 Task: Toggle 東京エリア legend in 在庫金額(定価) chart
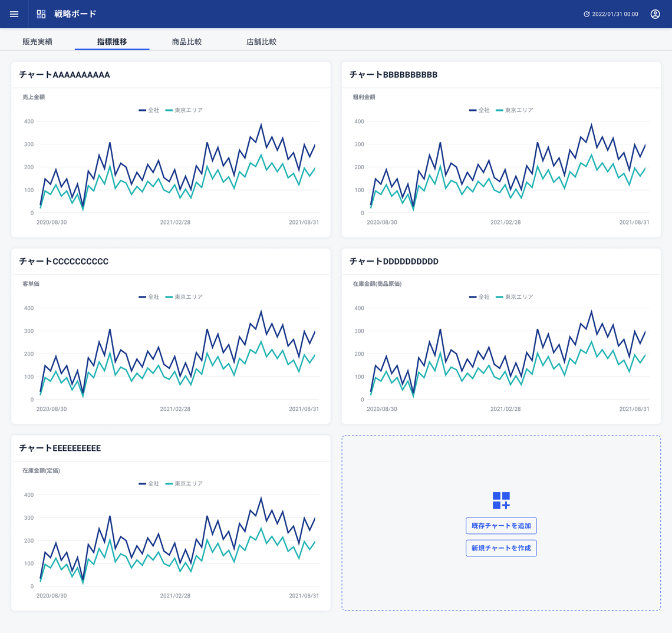click(184, 484)
